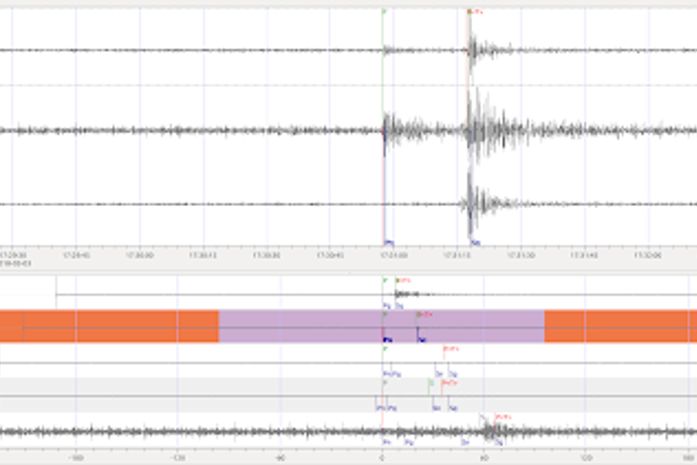This screenshot has width=697, height=465.
Task: Click the 60 label on the bottom axis
Action: click(485, 461)
